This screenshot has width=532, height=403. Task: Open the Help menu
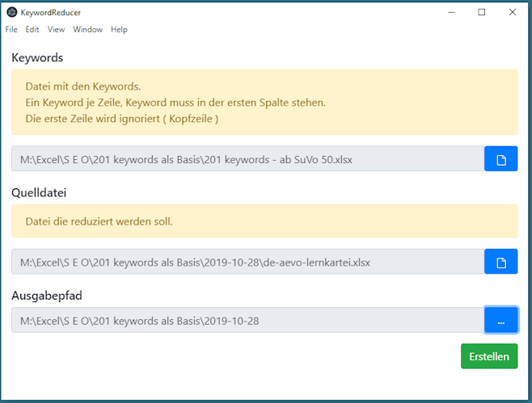[x=119, y=30]
